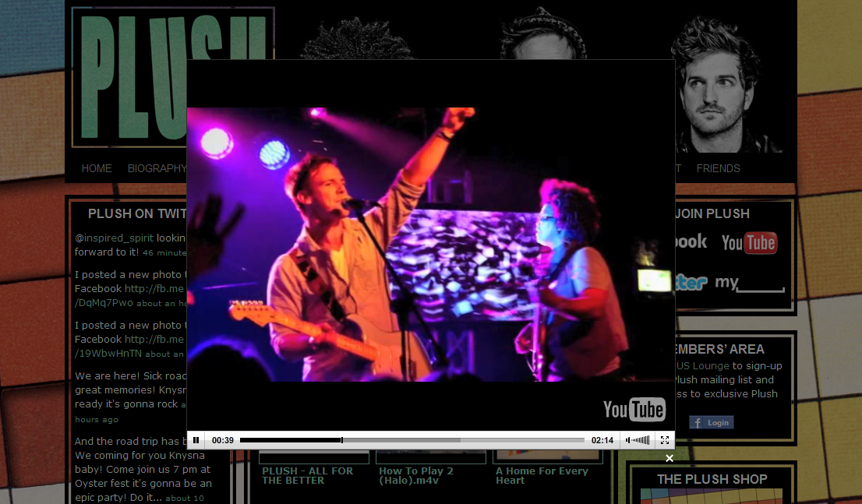Screen dimensions: 862x504
Task: Open the video titled PLUSH - ALL FOR THE BETTER
Action: coord(308,475)
